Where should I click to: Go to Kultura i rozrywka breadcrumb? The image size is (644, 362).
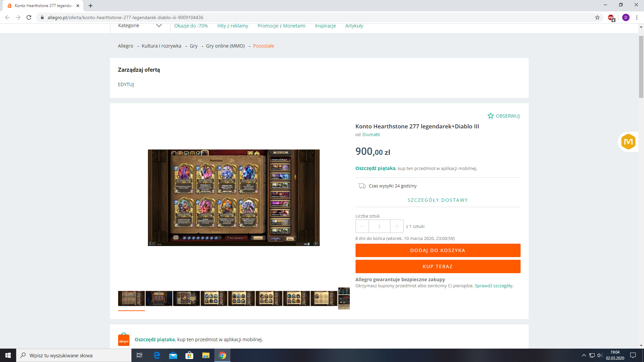161,46
